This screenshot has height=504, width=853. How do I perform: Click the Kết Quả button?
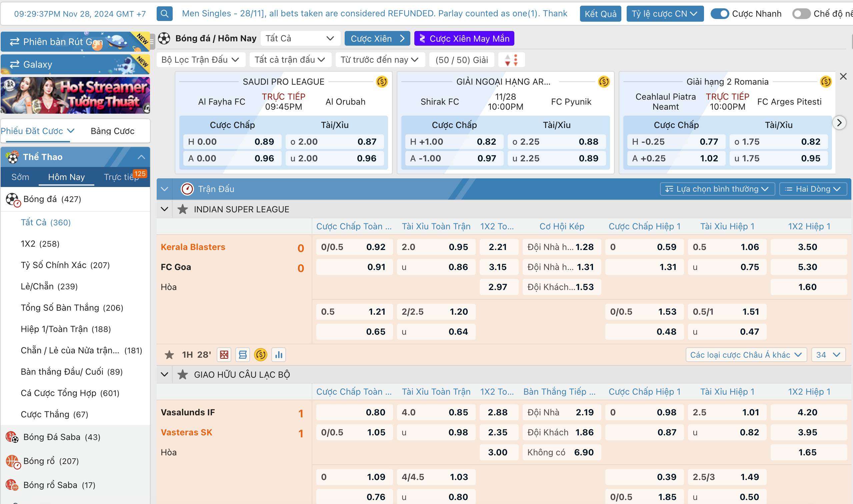pyautogui.click(x=600, y=14)
